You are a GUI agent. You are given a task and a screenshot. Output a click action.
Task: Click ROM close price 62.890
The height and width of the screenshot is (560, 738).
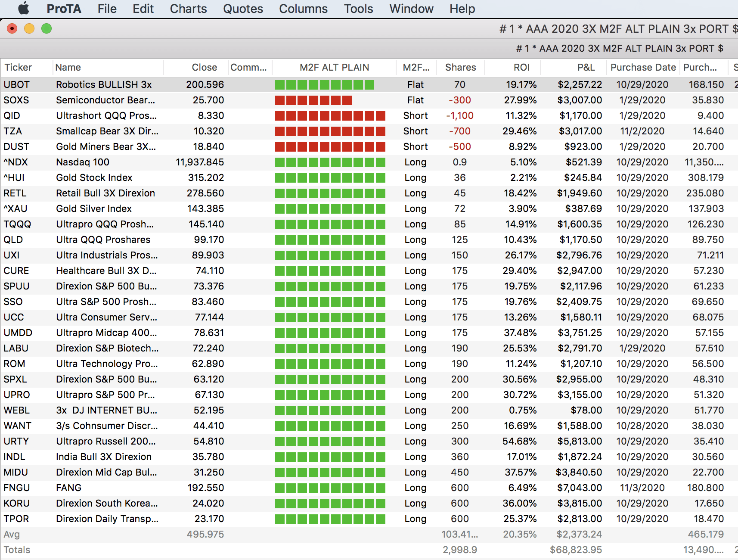208,364
